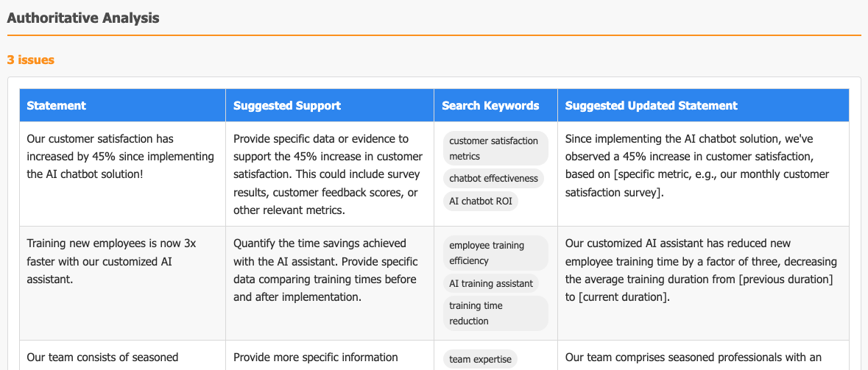Click the updated statement about monthly satisfaction survey
868x370 pixels.
tap(698, 166)
